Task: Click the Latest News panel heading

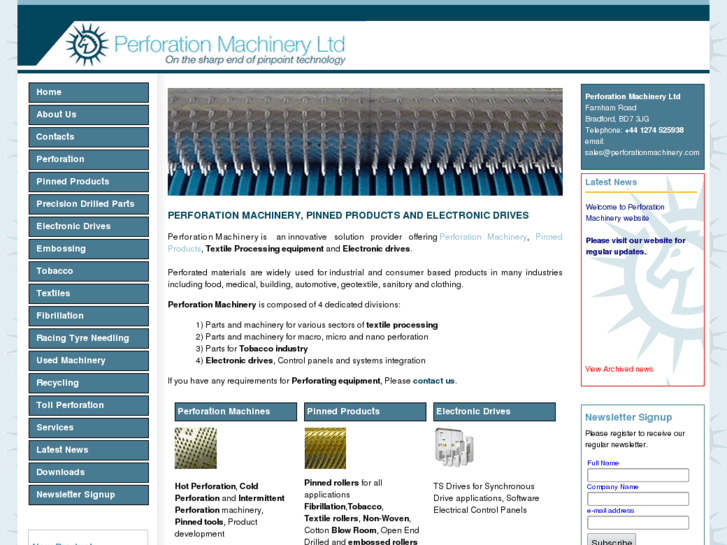Action: (611, 182)
